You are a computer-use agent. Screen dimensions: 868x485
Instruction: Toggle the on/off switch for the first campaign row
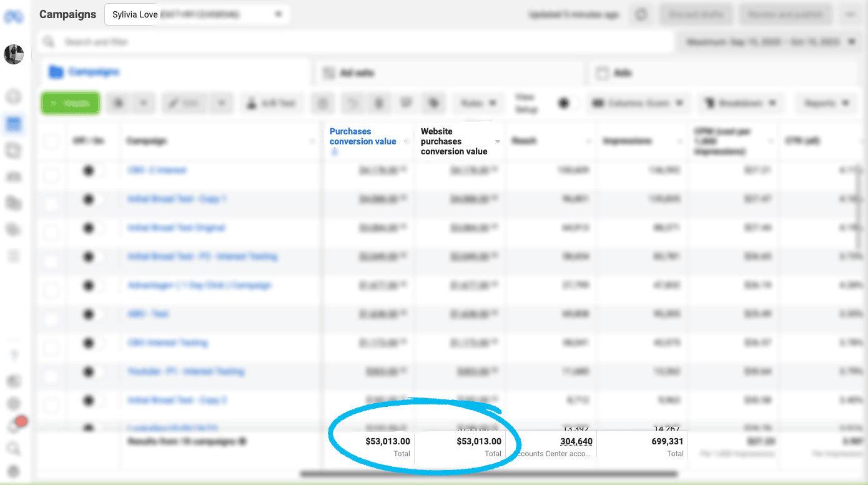[x=92, y=171]
